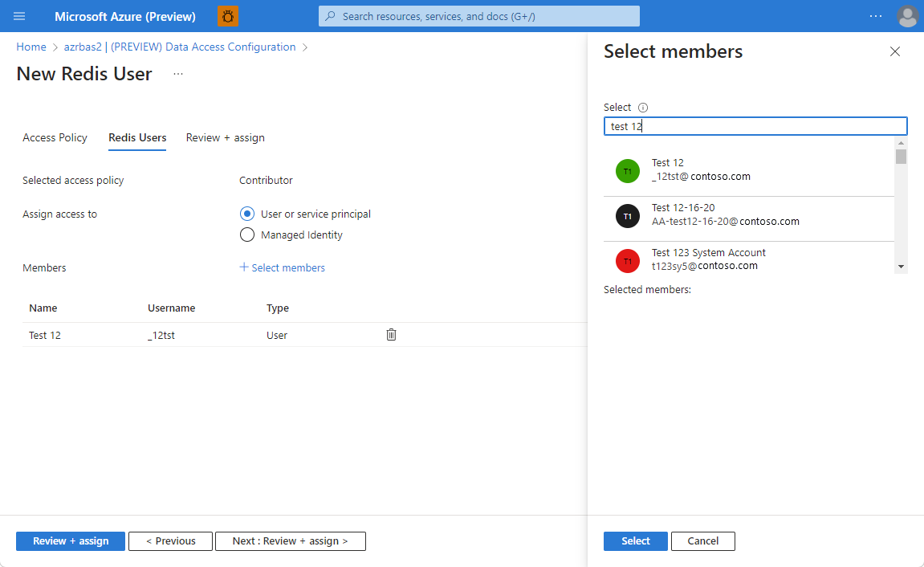Open the Azure portal hamburger menu
The image size is (924, 567).
coord(19,16)
